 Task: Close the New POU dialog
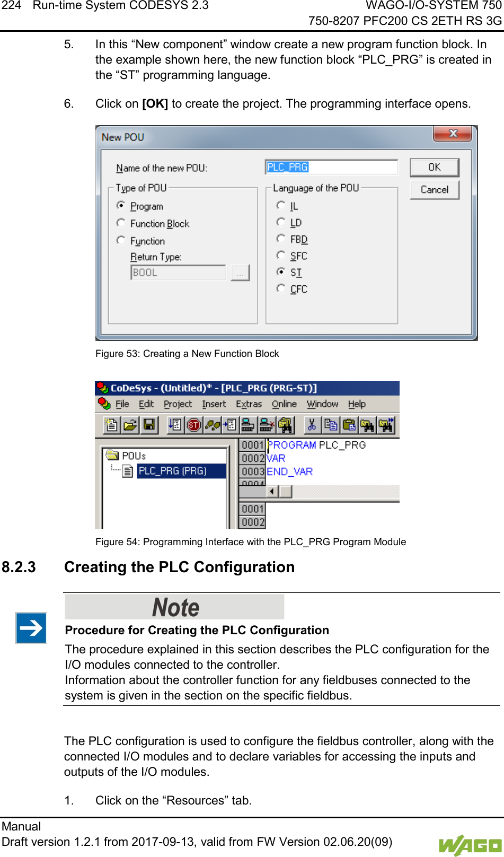point(453,134)
